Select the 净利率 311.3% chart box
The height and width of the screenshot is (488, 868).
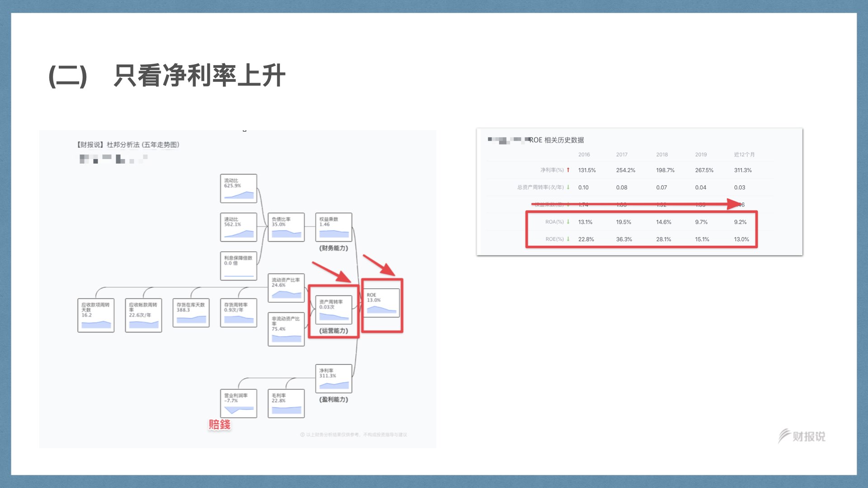click(334, 379)
